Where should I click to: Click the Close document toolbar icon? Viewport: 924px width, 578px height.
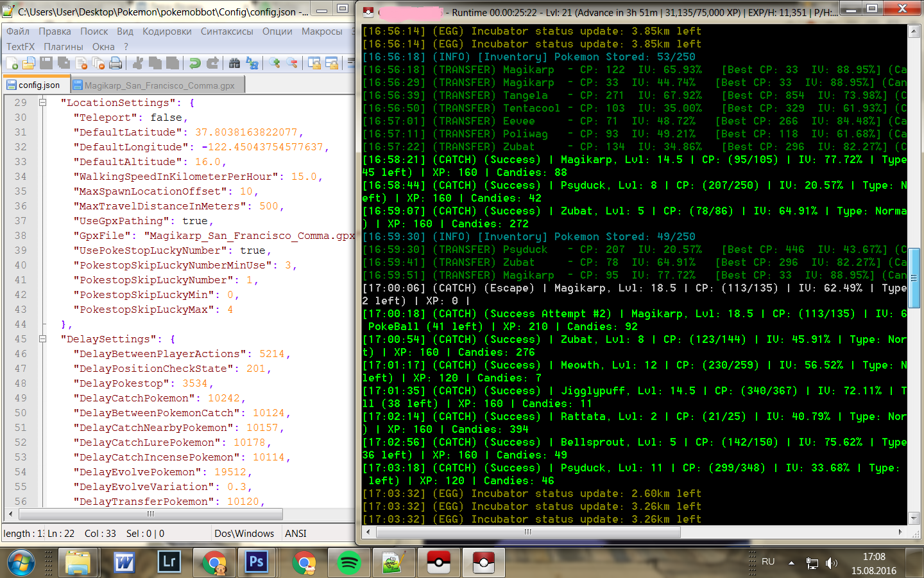tap(81, 63)
